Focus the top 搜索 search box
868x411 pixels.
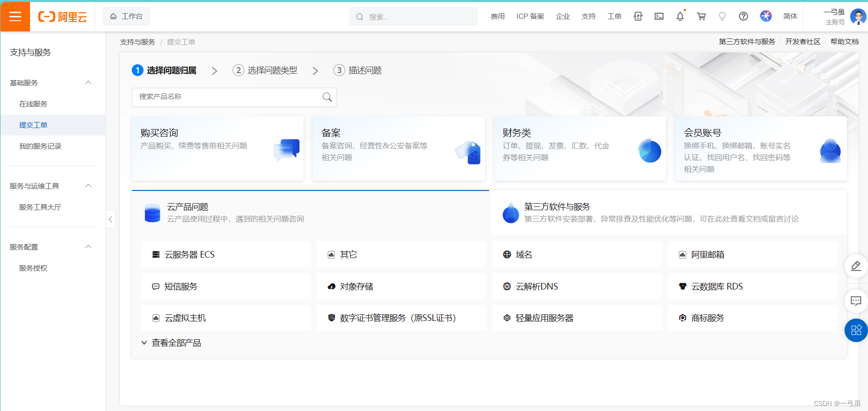click(413, 16)
